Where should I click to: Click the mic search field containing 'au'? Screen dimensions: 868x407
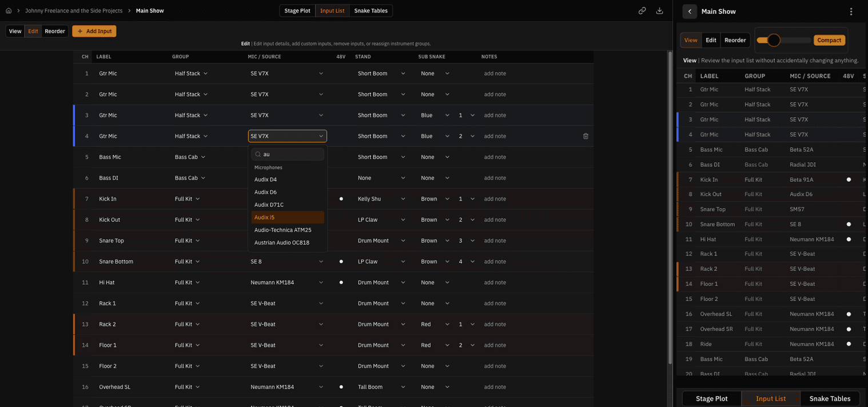pos(288,154)
